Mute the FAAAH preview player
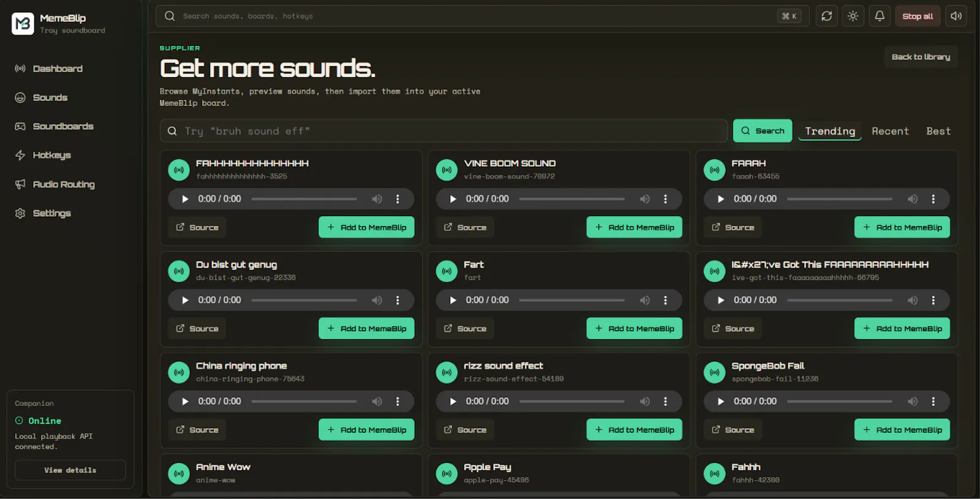Viewport: 980px width, 499px height. click(913, 199)
